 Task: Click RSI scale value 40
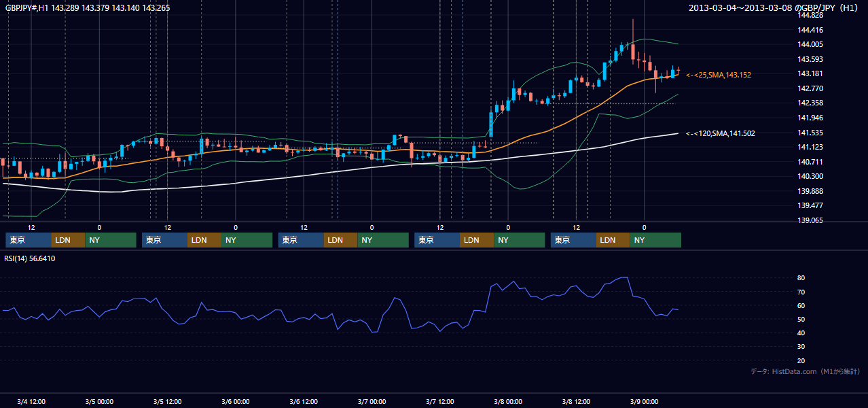tap(801, 333)
